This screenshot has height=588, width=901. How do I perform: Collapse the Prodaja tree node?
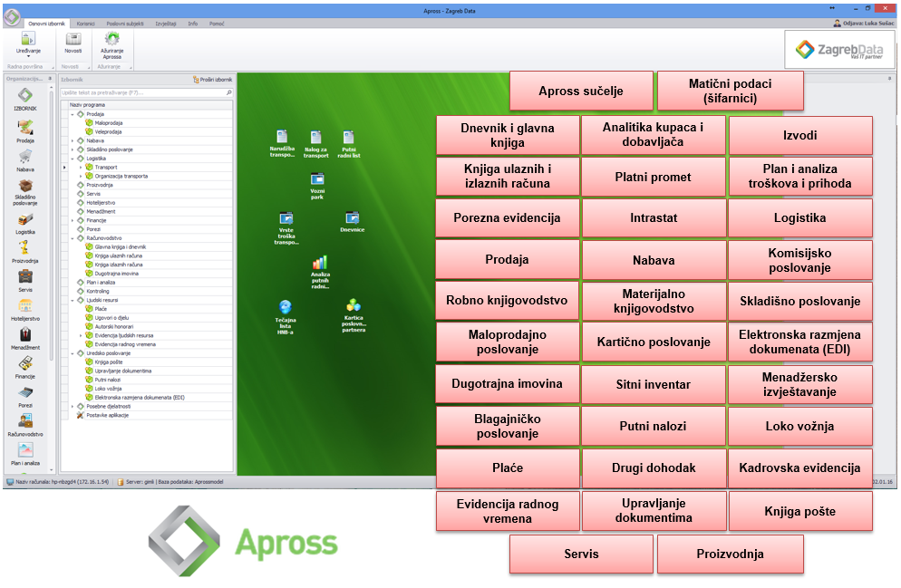[x=73, y=114]
